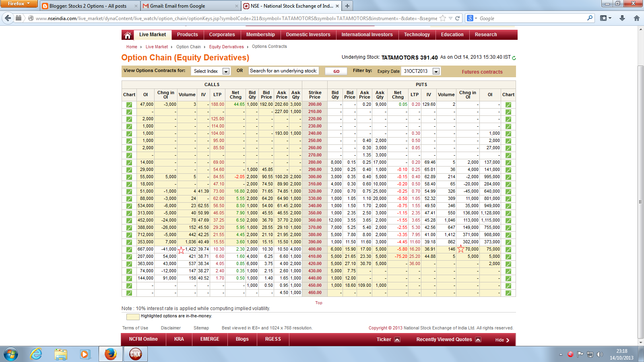Click the taskbar volume icon
Image resolution: width=644 pixels, height=362 pixels.
[x=600, y=354]
